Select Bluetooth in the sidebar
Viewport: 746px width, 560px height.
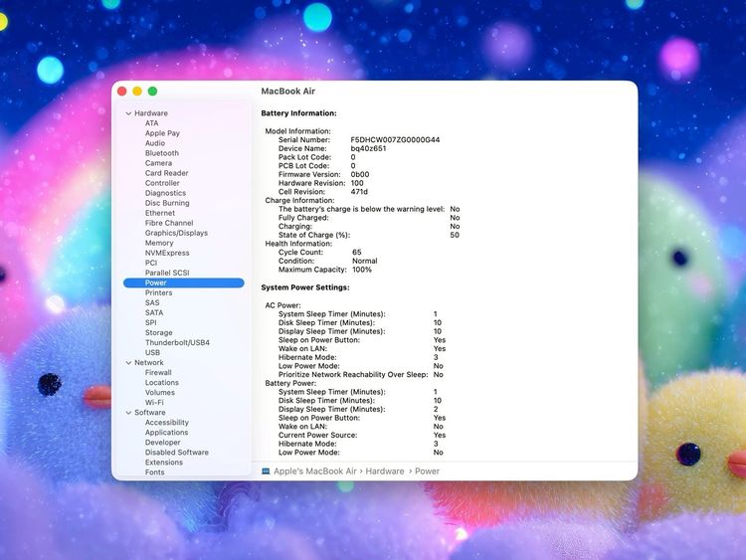[x=162, y=153]
